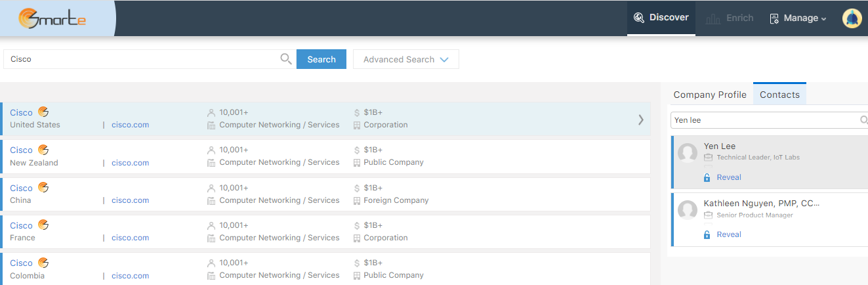868x285 pixels.
Task: Open the Cisco United States company link
Action: (21, 112)
